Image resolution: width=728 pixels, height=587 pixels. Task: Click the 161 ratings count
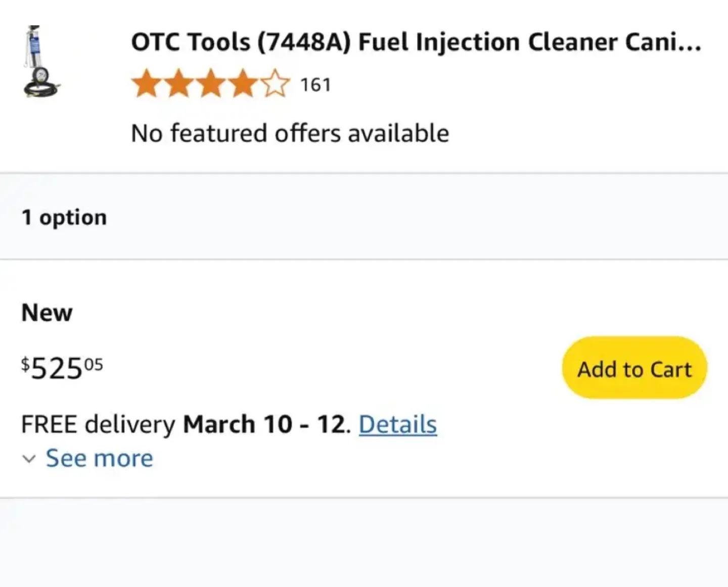(x=315, y=84)
